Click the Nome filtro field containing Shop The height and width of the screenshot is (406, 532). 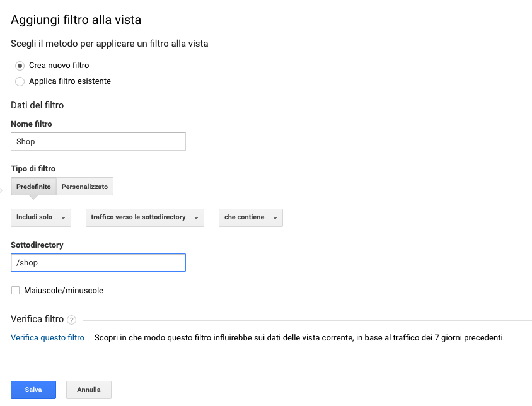click(x=98, y=142)
